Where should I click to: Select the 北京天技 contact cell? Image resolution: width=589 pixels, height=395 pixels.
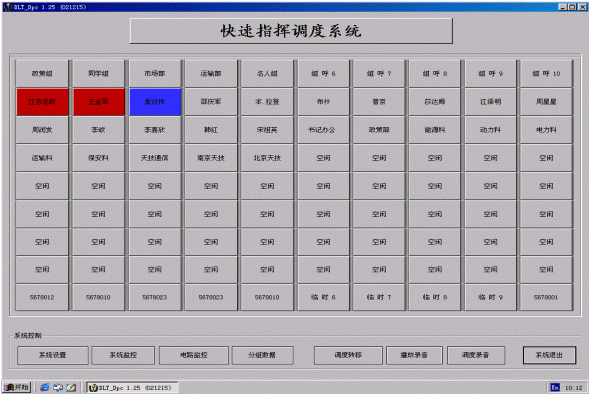pos(267,158)
